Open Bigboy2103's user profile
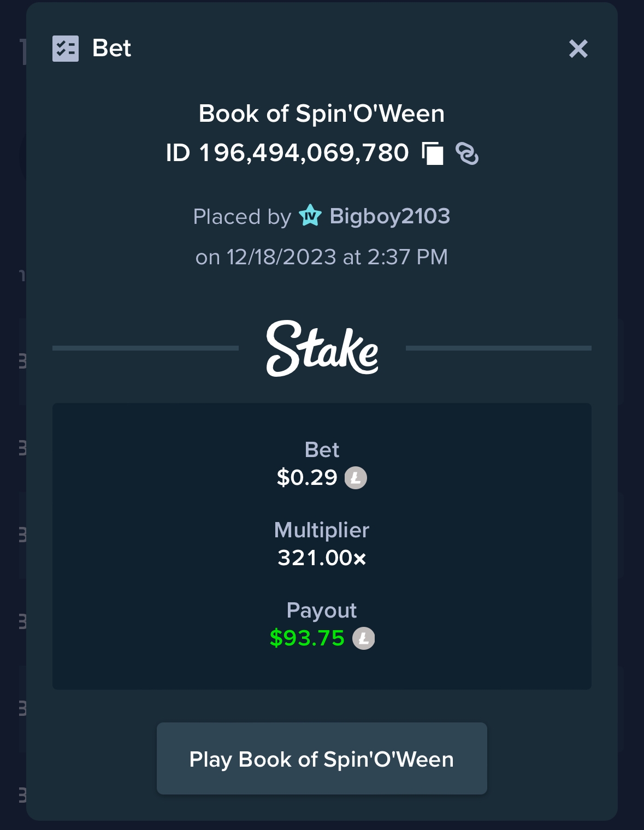This screenshot has height=830, width=644. point(390,216)
